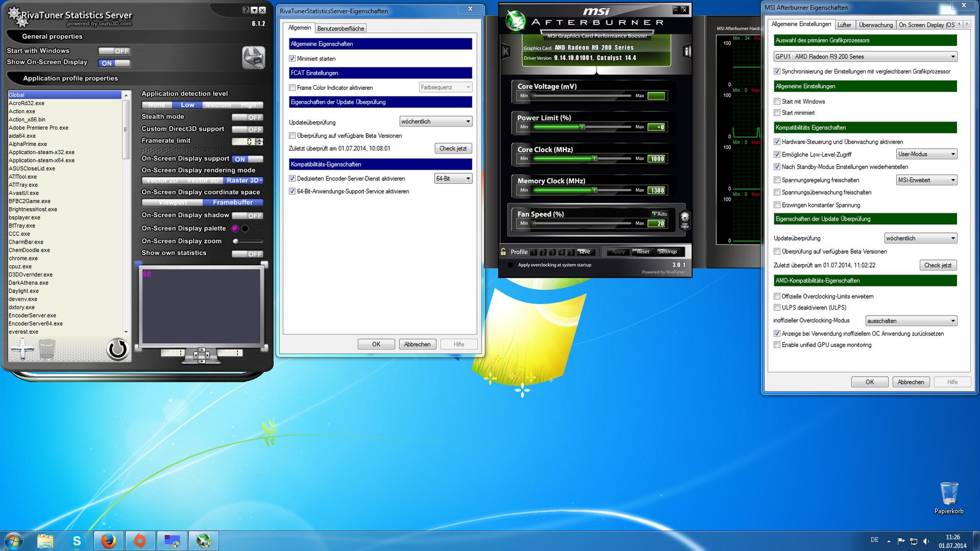Image resolution: width=980 pixels, height=551 pixels.
Task: Check Frame Color Indicator aktivieren
Action: [x=292, y=88]
